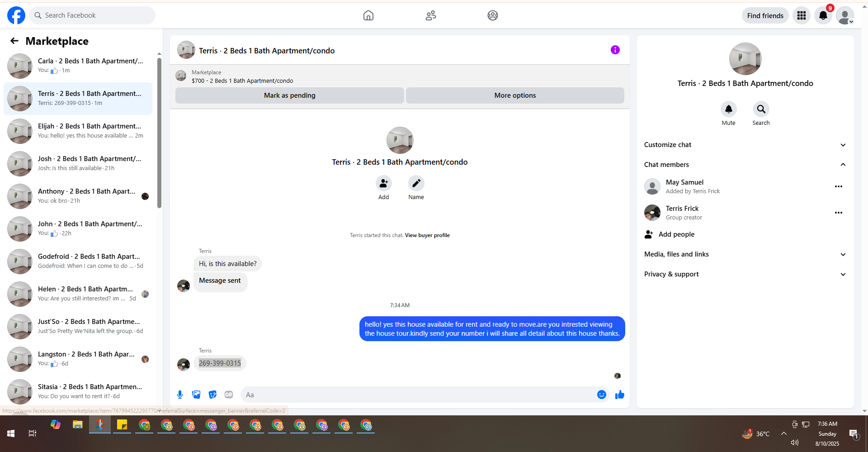Choose a sticker
The width and height of the screenshot is (868, 452).
(212, 395)
